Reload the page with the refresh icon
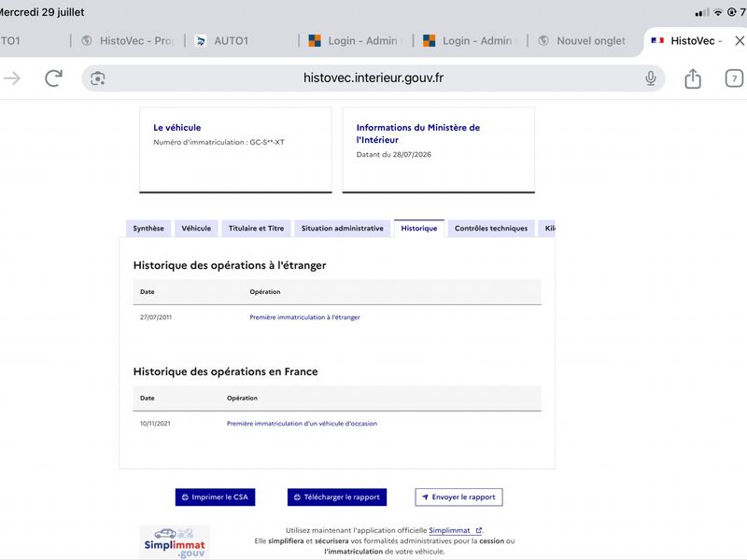Image resolution: width=747 pixels, height=560 pixels. tap(54, 78)
